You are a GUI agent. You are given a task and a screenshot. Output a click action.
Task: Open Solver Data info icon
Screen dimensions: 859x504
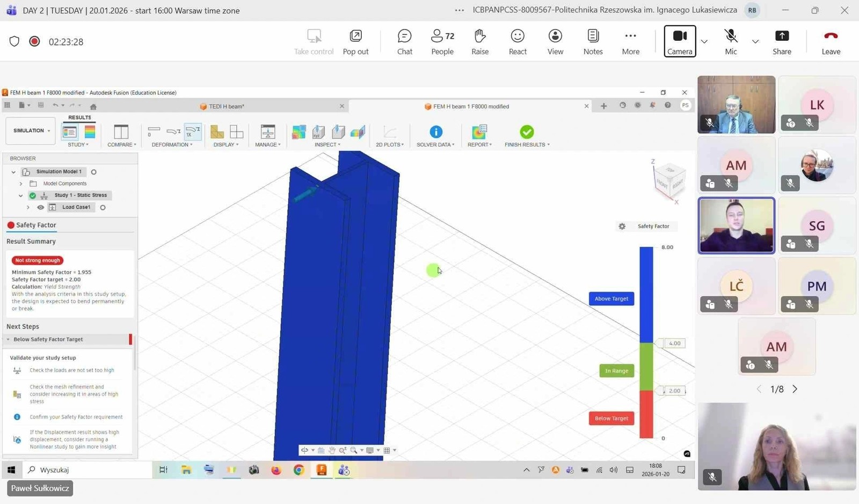435,132
